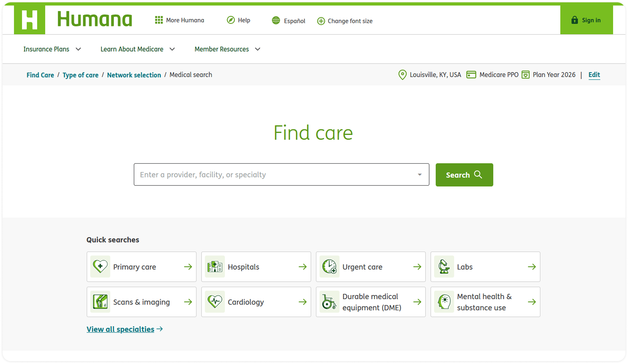Viewport: 628px width, 364px height.
Task: Open the More Humana grid icon
Action: tap(159, 20)
